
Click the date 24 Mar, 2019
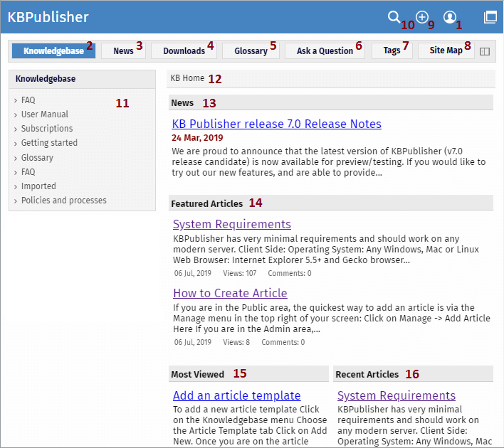[197, 138]
